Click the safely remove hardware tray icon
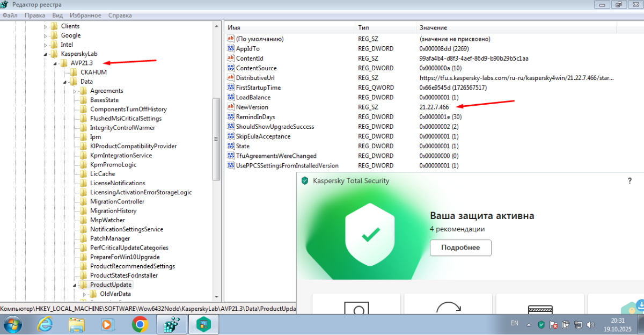The image size is (644, 335). [566, 324]
